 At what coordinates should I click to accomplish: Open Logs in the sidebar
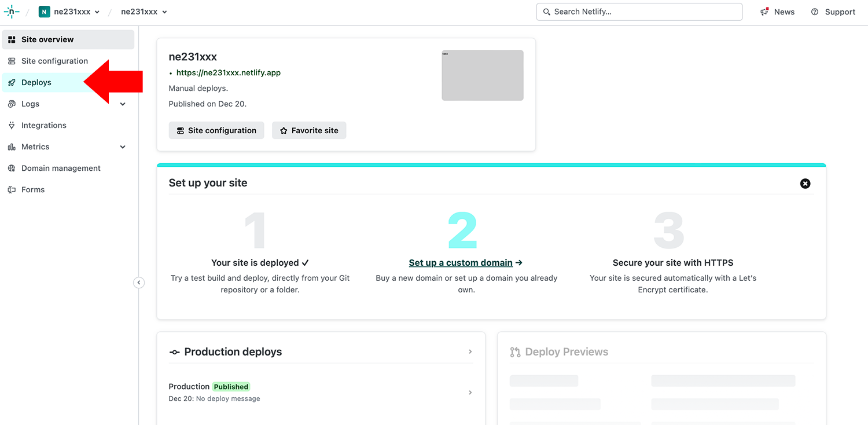(68, 104)
